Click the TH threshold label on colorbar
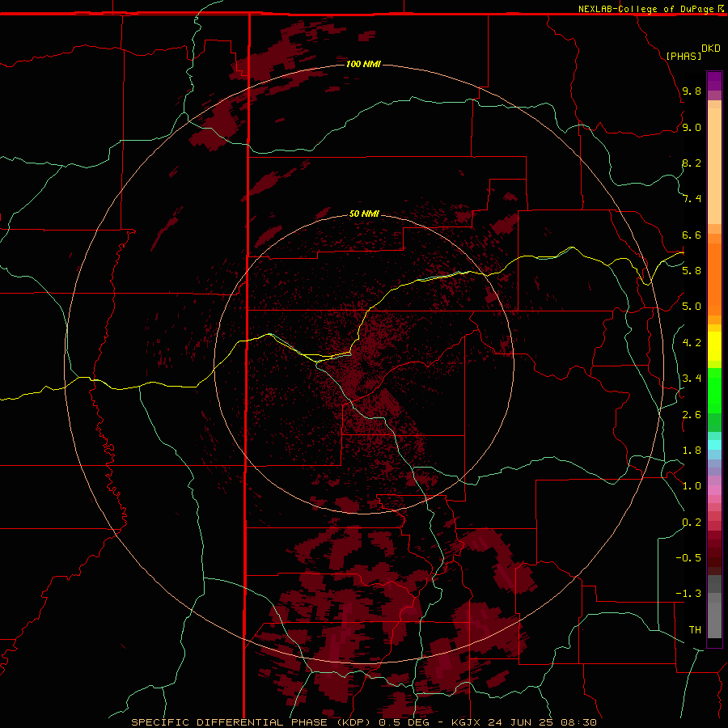Image resolution: width=728 pixels, height=728 pixels. click(x=695, y=630)
